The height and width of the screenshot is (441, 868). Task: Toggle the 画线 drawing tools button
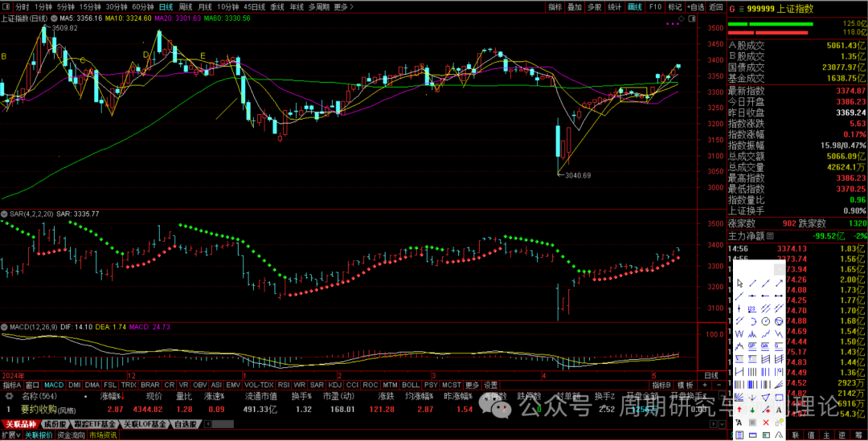tap(635, 6)
